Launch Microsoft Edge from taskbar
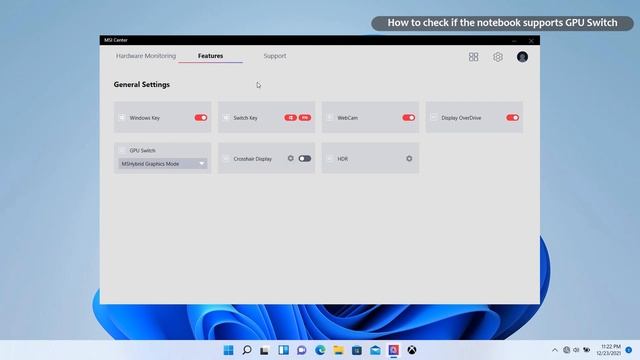The height and width of the screenshot is (360, 640). tap(320, 350)
